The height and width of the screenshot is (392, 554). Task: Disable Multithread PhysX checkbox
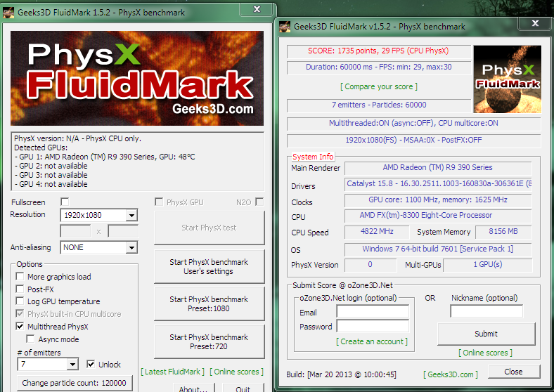point(20,326)
